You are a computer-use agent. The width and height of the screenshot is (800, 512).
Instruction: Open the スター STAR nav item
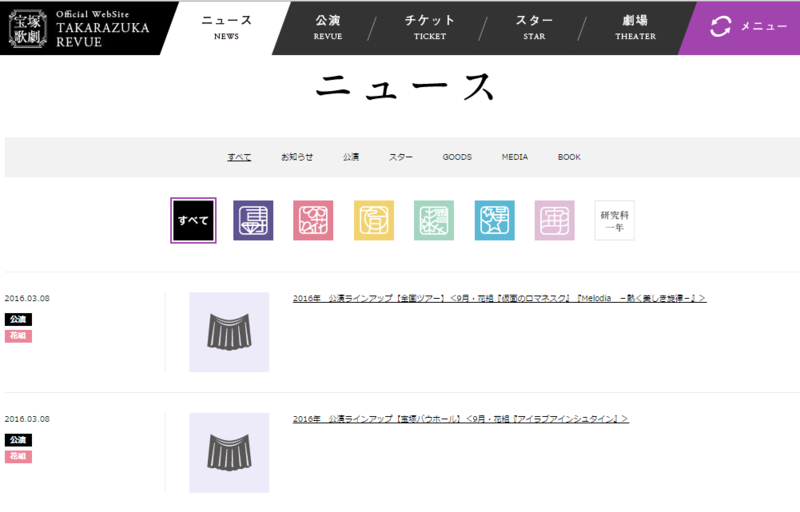pos(534,28)
